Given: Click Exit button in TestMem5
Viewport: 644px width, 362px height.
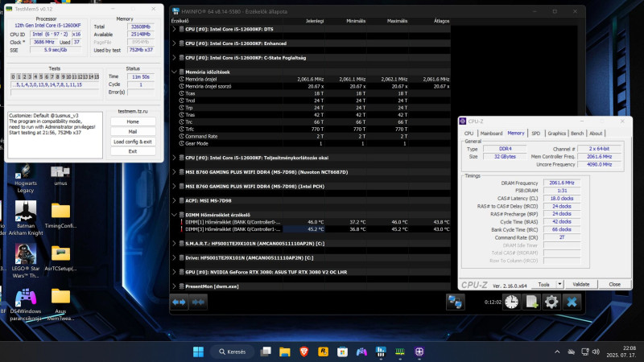Looking at the screenshot, I should click(133, 151).
